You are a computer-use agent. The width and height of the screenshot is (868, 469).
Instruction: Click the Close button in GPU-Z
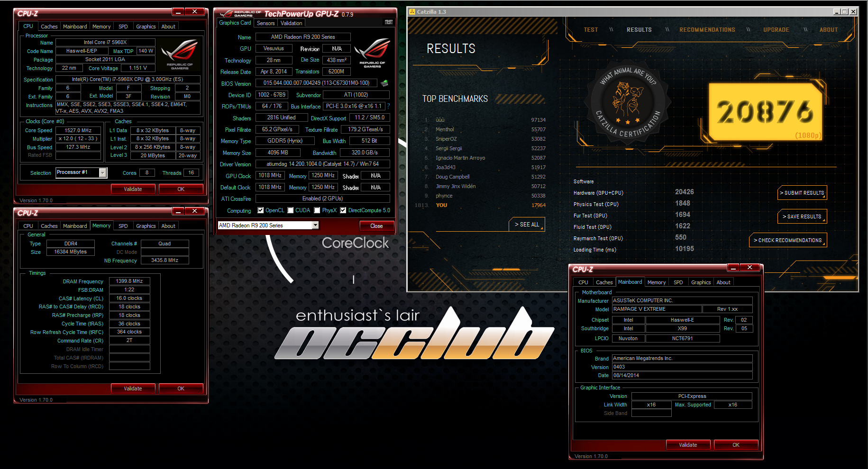tap(376, 226)
